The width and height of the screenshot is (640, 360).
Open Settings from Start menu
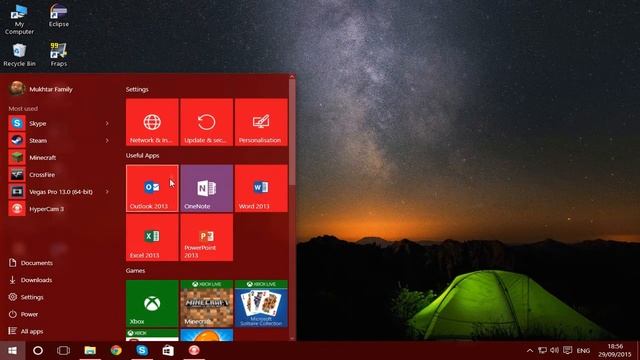[x=26, y=297]
